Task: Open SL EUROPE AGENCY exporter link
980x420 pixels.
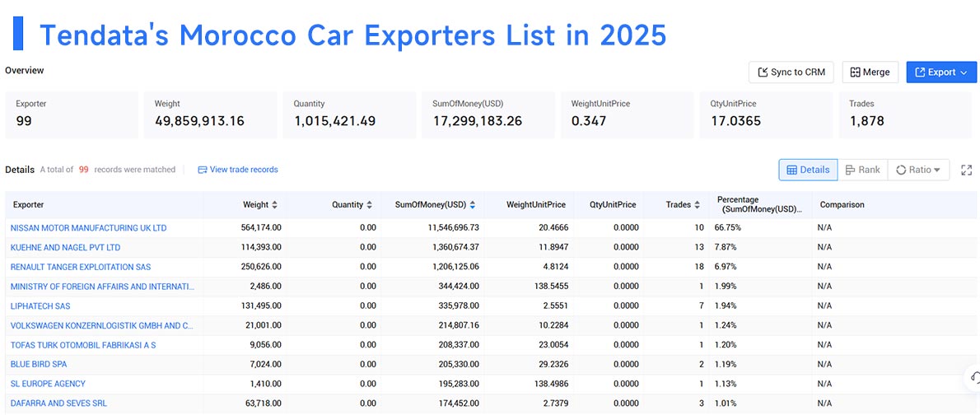Action: pos(48,383)
